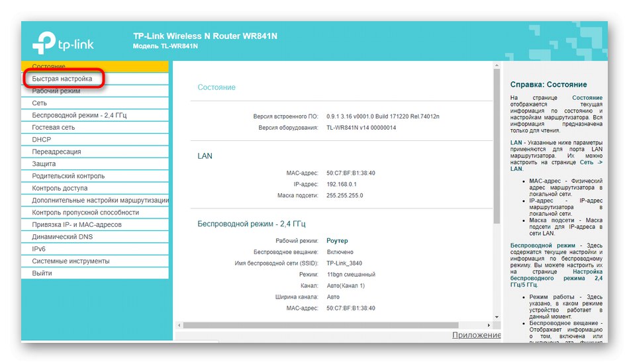Follow the Состояние link in help panel

click(587, 97)
